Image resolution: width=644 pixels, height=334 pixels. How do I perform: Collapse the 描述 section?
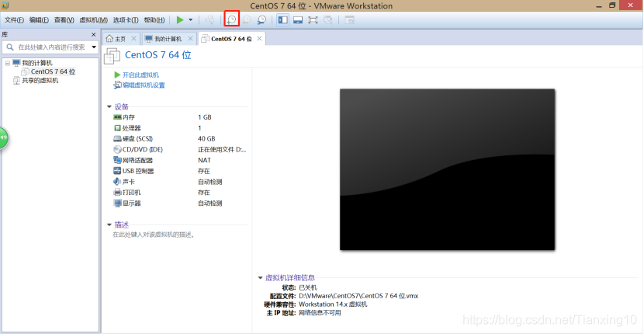109,224
